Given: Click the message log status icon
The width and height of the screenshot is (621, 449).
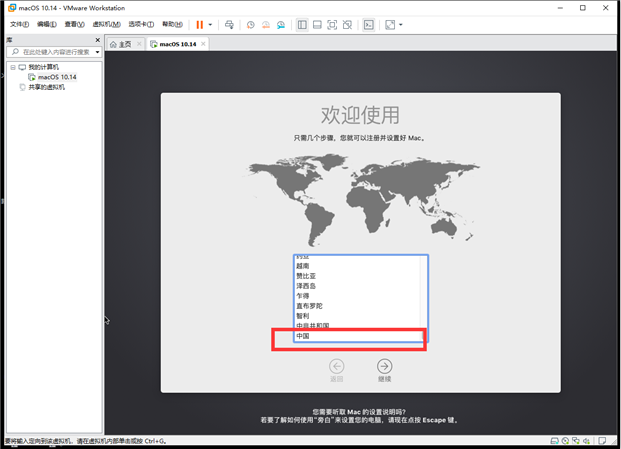Looking at the screenshot, I should click(602, 441).
